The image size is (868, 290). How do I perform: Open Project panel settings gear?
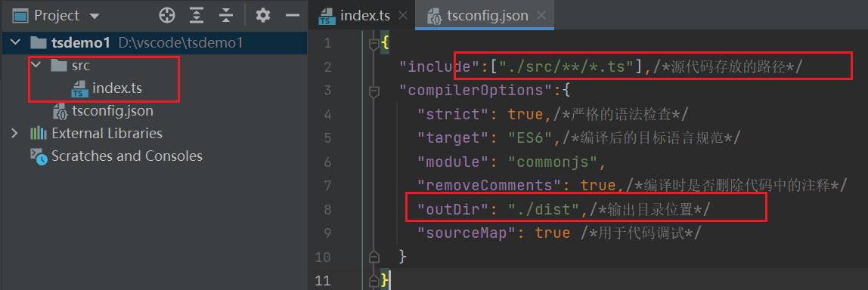pyautogui.click(x=263, y=16)
